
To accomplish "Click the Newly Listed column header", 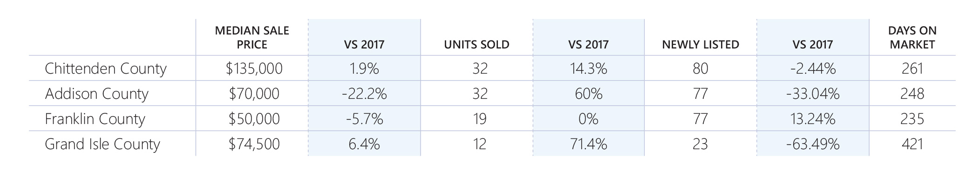I will click(701, 45).
